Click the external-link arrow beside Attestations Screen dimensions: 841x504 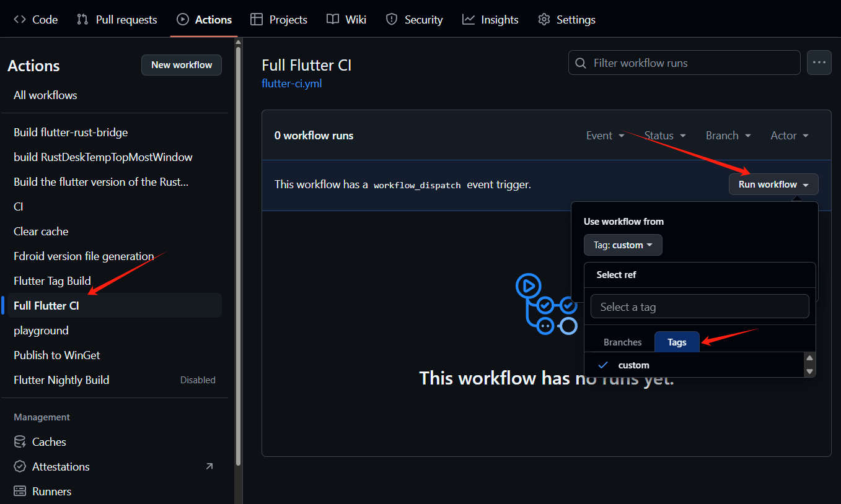(x=209, y=466)
